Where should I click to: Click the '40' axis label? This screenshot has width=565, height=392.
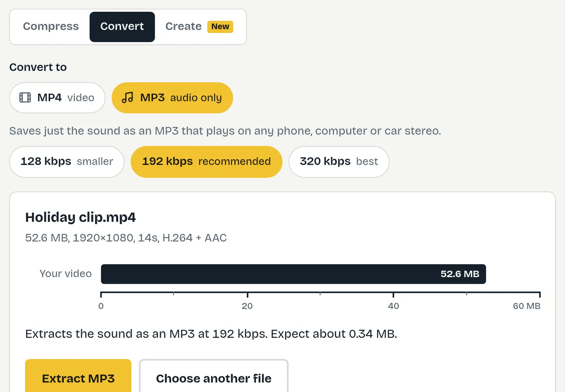point(394,306)
